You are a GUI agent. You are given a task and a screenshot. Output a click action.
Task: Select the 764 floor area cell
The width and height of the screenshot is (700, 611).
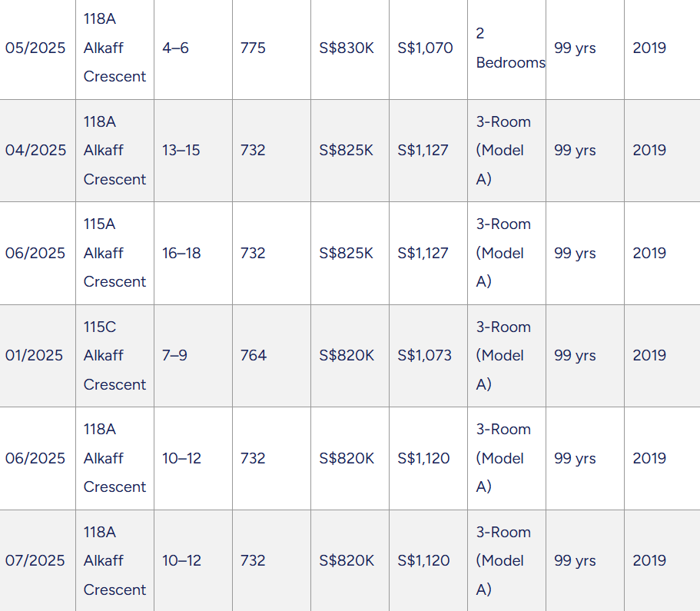pos(271,356)
